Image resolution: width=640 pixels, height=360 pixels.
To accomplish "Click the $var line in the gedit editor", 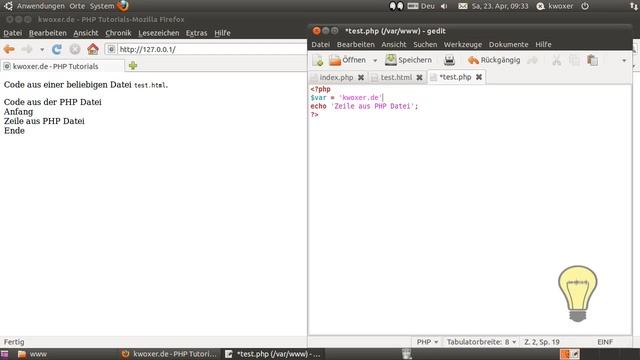I will point(347,98).
